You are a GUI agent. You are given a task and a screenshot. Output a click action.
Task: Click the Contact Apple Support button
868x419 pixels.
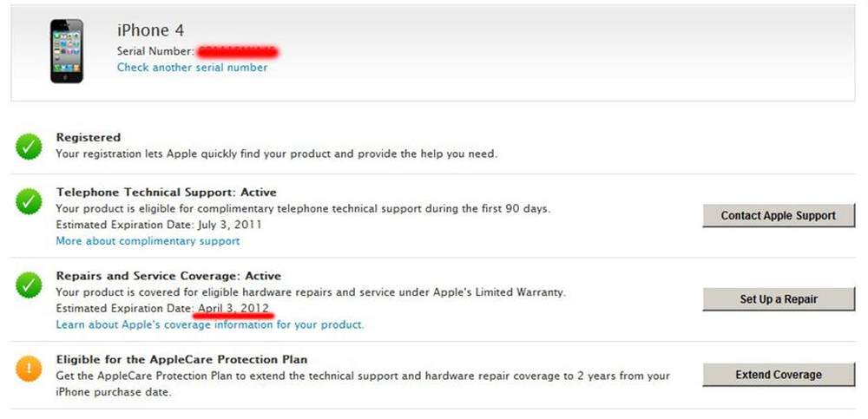pyautogui.click(x=779, y=216)
